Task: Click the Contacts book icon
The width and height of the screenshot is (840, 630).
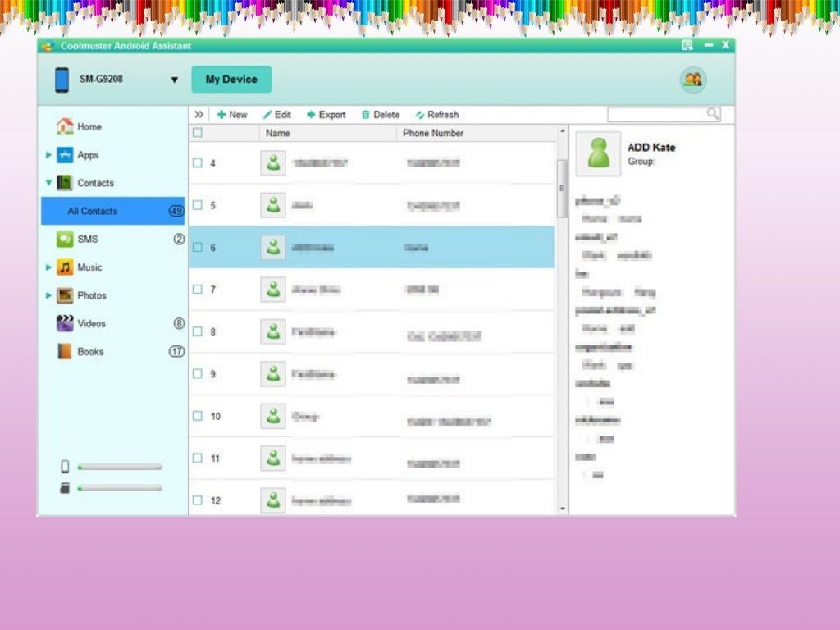Action: pos(65,183)
